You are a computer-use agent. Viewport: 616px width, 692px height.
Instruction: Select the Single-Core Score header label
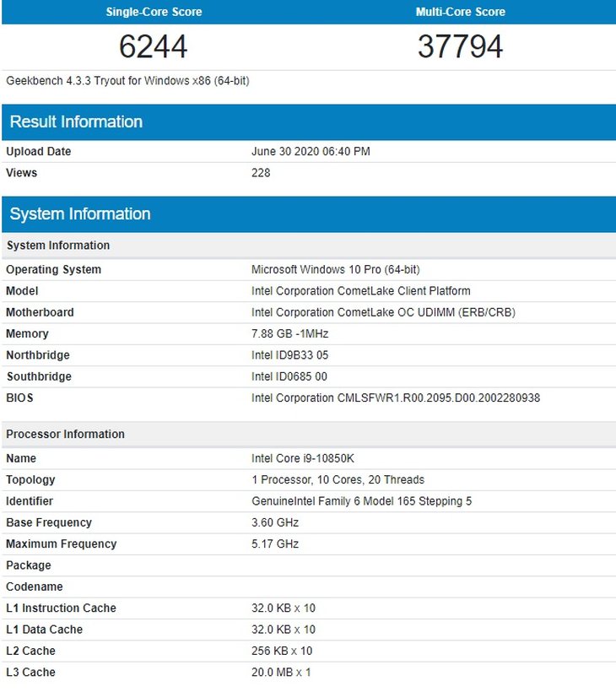[x=154, y=12]
